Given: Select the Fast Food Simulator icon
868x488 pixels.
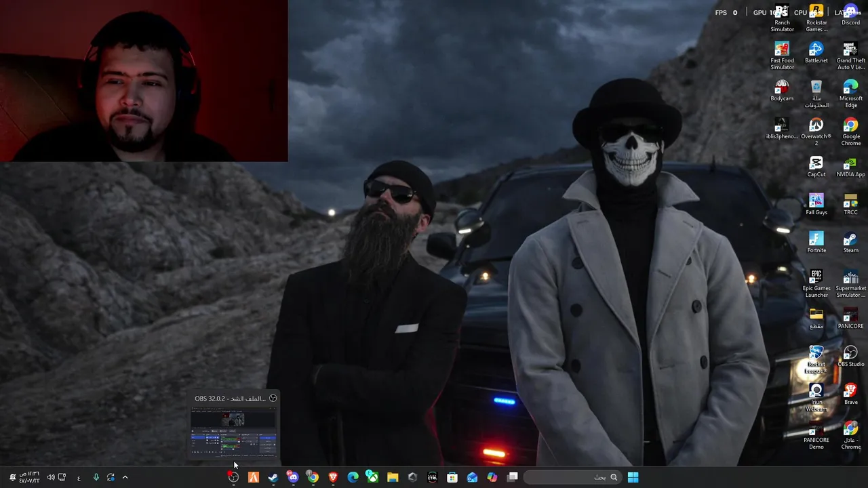Looking at the screenshot, I should tap(782, 56).
